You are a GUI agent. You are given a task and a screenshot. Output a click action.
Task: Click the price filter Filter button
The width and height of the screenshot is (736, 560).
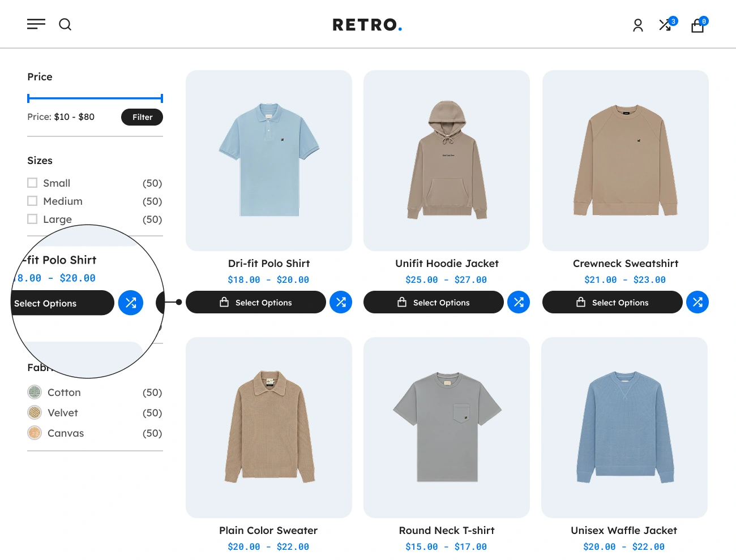(142, 117)
